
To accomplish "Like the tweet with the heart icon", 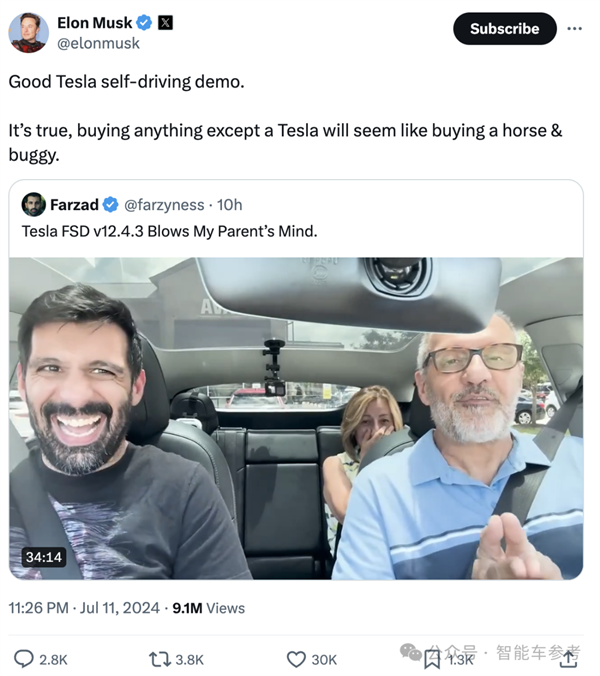I will point(296,658).
